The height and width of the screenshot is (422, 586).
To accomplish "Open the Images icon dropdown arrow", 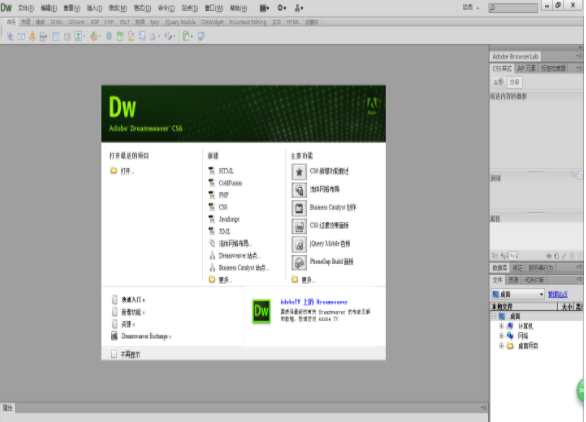I will 84,37.
